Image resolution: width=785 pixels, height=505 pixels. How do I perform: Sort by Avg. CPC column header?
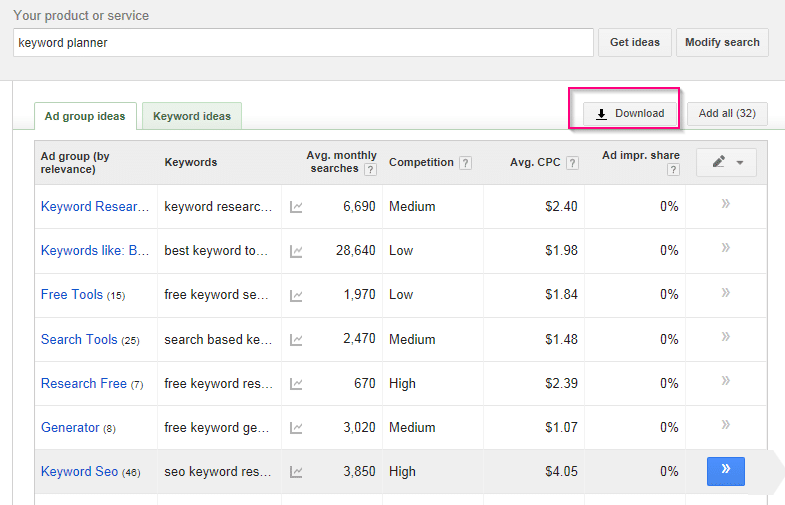click(535, 163)
